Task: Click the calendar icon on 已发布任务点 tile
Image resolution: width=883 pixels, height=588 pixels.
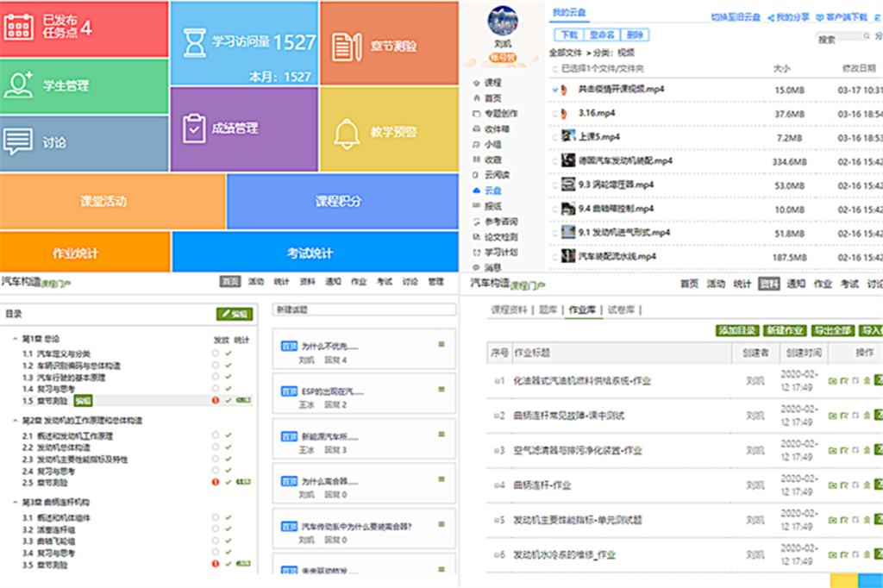Action: (19, 27)
